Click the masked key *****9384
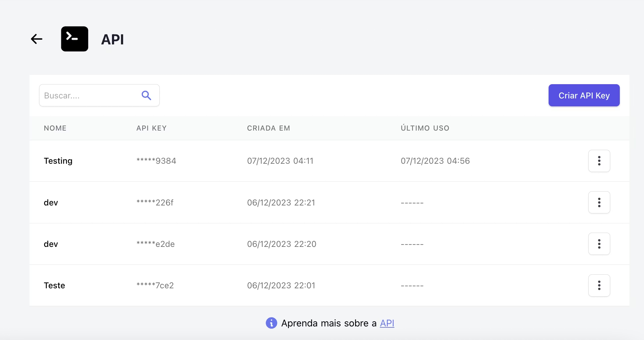Viewport: 644px width, 340px height. pyautogui.click(x=156, y=161)
